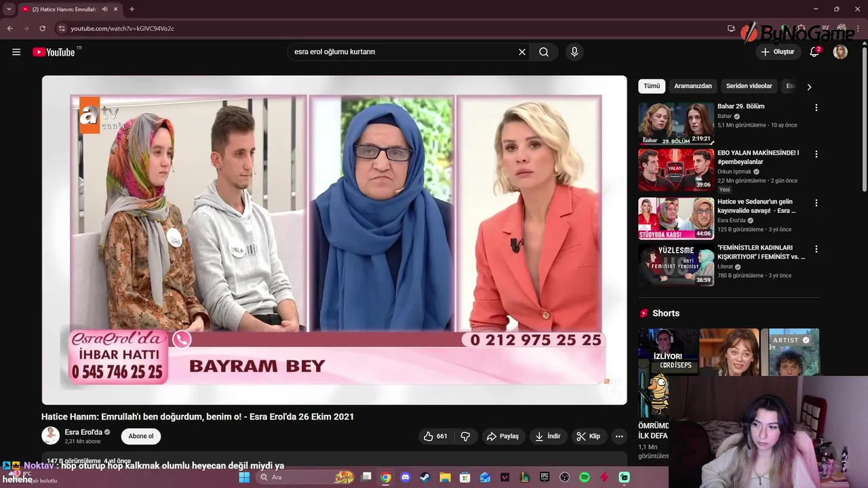Image resolution: width=868 pixels, height=488 pixels.
Task: Open Windows Start menu
Action: 244,477
